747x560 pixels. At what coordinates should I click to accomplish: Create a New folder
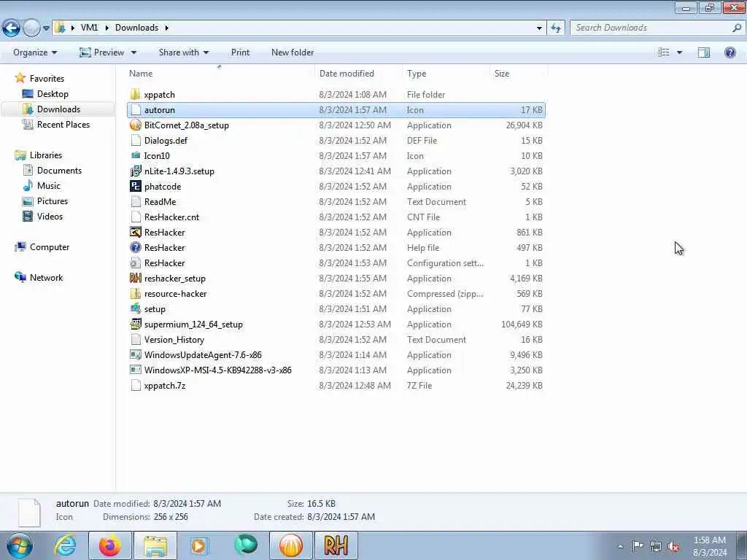[x=293, y=52]
